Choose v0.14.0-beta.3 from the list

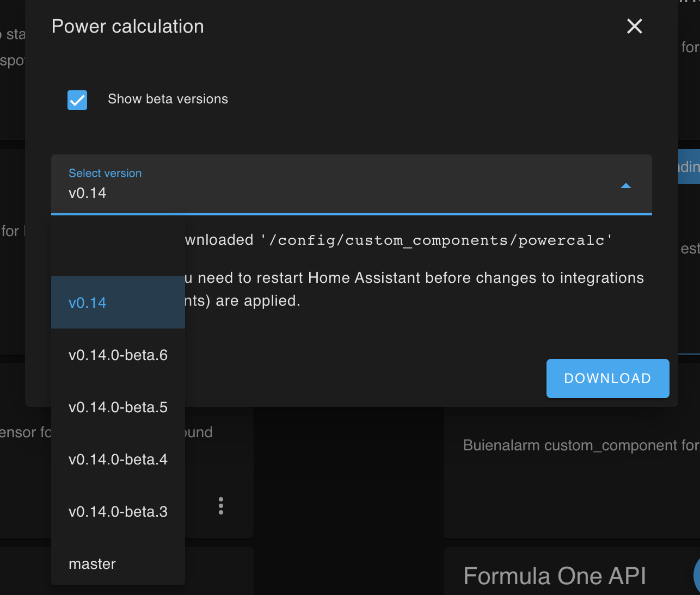click(x=118, y=511)
